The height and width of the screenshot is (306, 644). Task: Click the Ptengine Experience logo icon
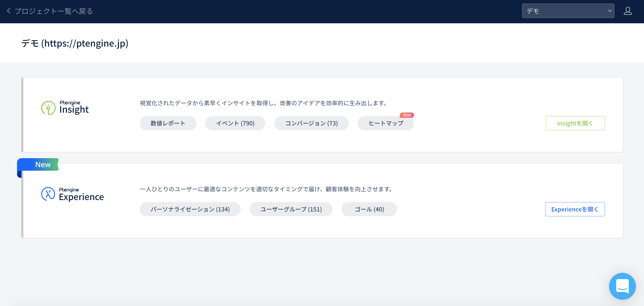48,194
